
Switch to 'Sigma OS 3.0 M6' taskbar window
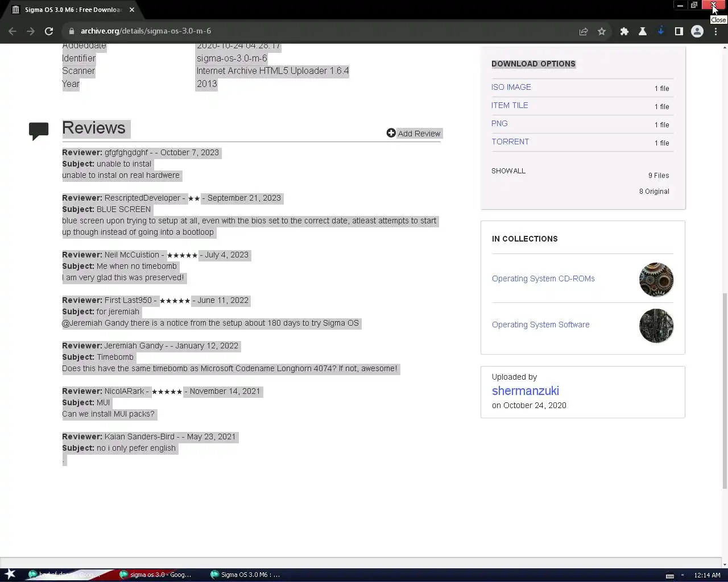246,575
